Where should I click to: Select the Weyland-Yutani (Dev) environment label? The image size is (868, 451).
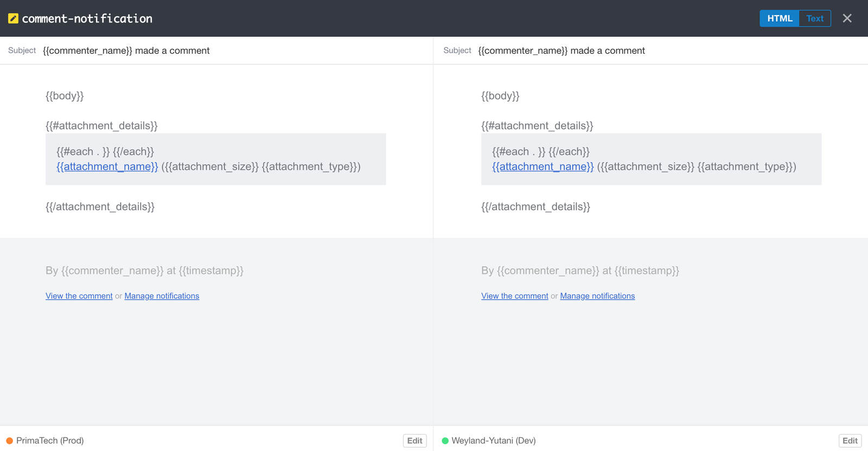(x=494, y=441)
